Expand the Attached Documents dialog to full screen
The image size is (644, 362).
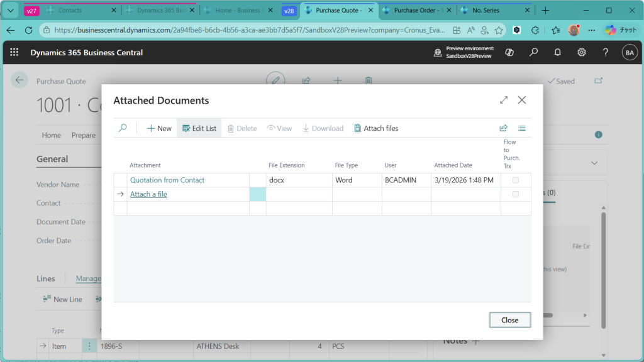(x=504, y=100)
